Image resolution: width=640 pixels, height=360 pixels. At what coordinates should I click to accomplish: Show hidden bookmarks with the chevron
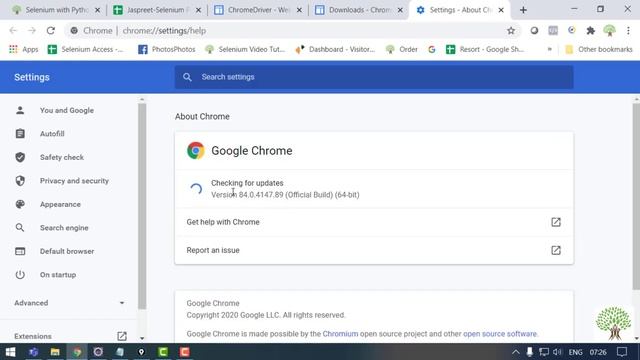tap(549, 49)
